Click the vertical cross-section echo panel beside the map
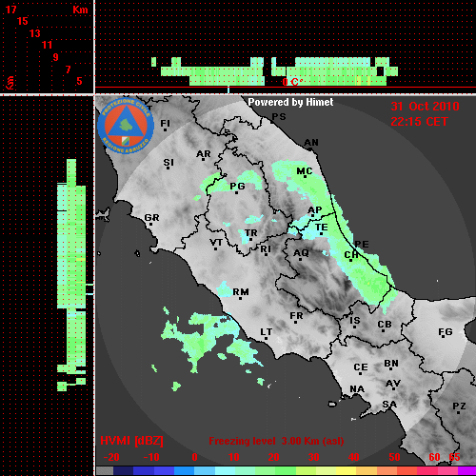 (47, 286)
